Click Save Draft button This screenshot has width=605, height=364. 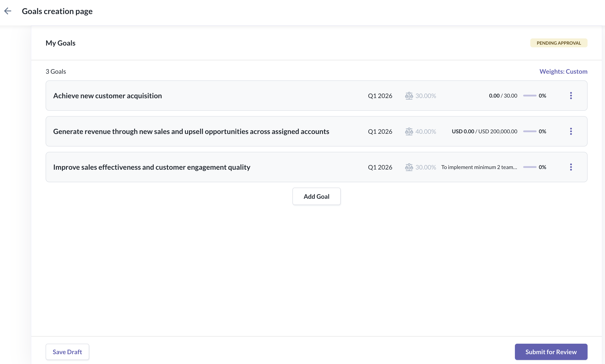pos(67,352)
